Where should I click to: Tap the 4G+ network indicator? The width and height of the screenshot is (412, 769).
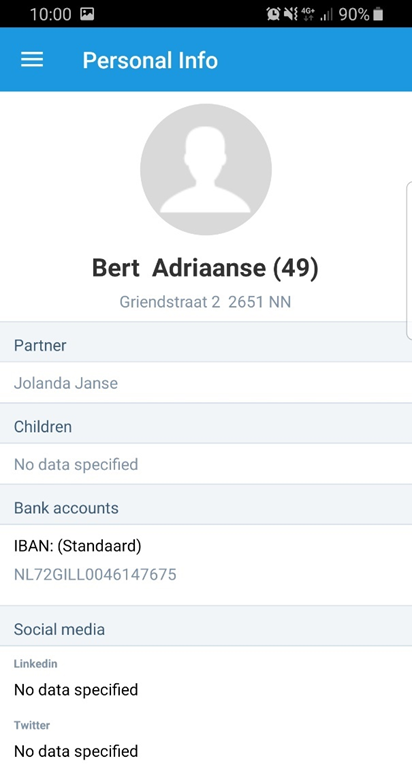point(308,14)
